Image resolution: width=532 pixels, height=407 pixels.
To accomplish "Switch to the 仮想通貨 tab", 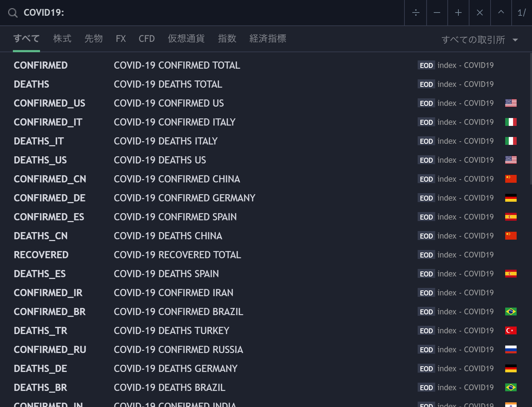I will 186,39.
